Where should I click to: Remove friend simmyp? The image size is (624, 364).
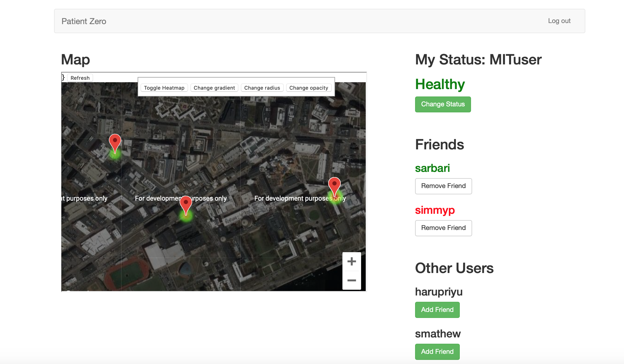pos(443,228)
